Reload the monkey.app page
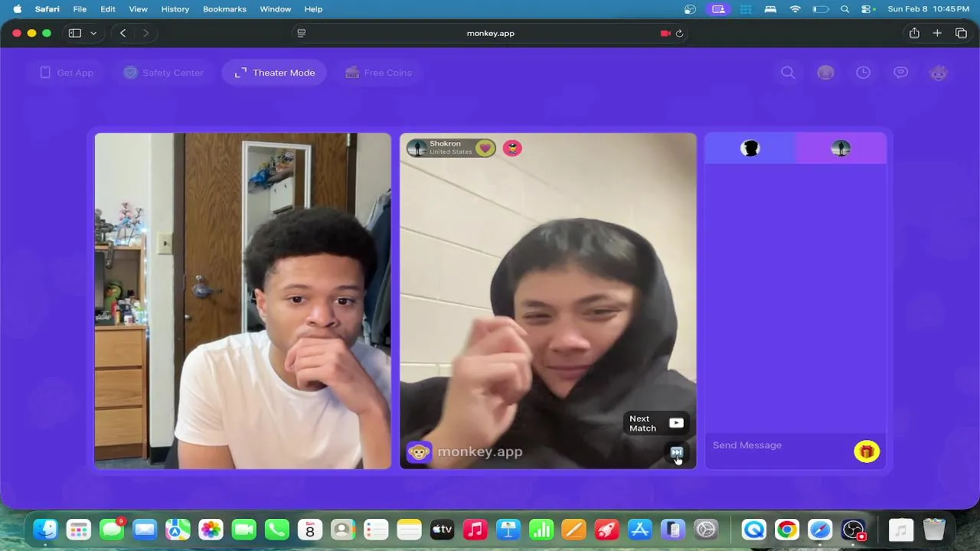Image resolution: width=980 pixels, height=551 pixels. tap(679, 33)
